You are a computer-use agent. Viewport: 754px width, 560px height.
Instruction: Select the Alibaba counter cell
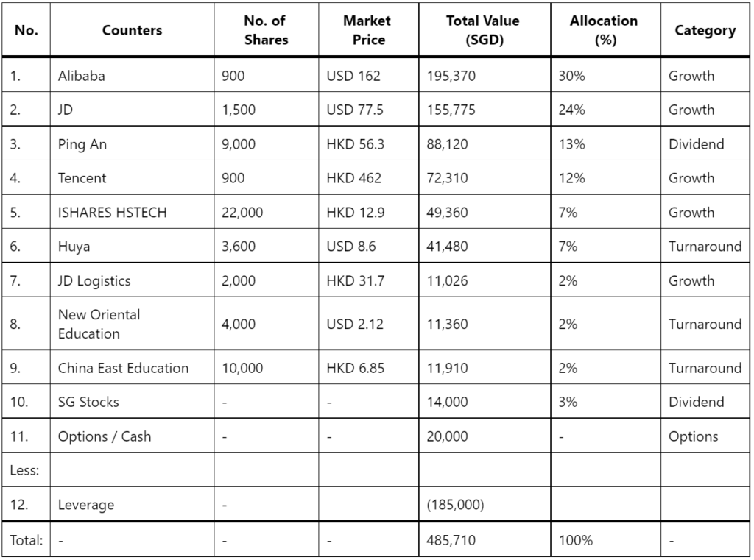132,76
